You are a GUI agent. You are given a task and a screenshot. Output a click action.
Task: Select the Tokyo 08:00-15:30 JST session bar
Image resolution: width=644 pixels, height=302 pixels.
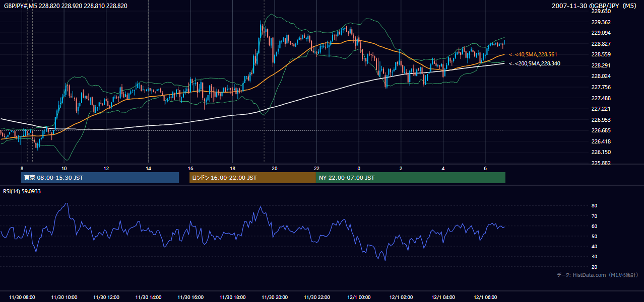[100, 178]
